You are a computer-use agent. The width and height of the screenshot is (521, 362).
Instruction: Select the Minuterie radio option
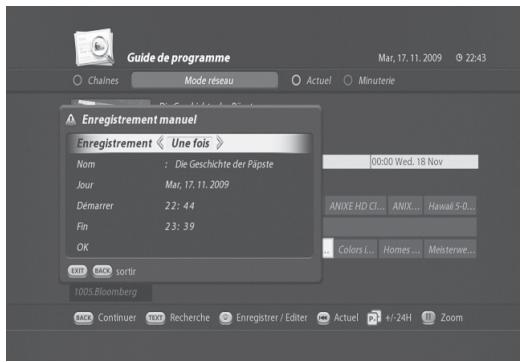pos(348,80)
